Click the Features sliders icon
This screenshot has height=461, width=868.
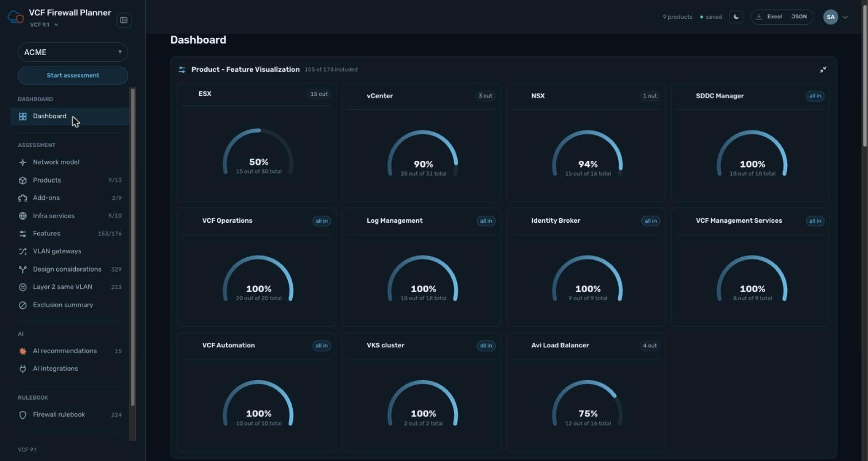pos(22,234)
